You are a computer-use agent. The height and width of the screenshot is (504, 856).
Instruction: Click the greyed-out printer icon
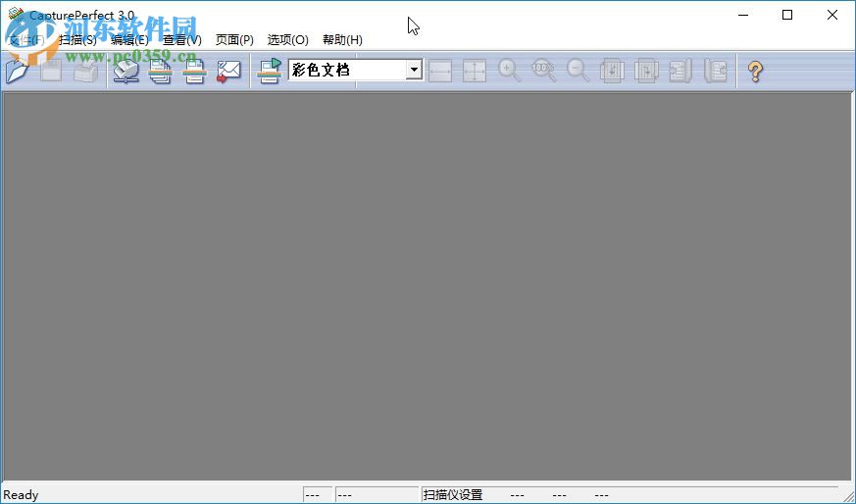click(x=85, y=71)
